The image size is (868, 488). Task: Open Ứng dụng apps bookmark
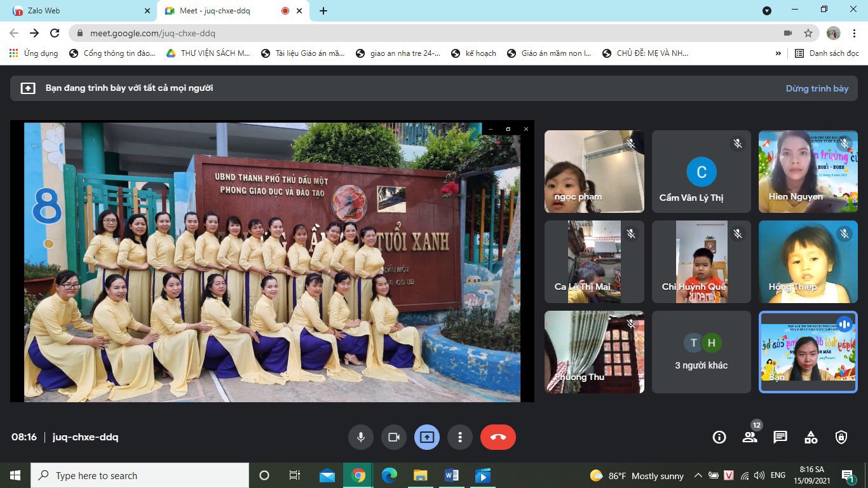click(x=34, y=53)
